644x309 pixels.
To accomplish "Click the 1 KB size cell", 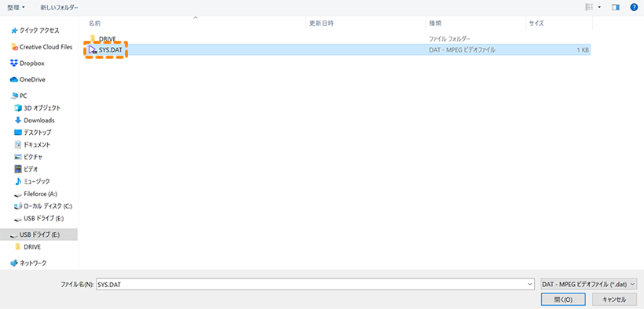I will coord(583,50).
